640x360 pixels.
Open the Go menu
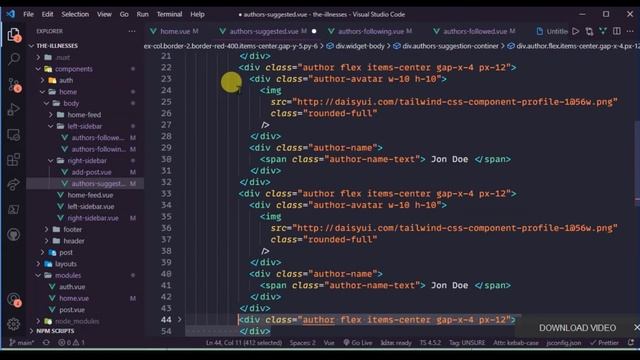tap(124, 14)
